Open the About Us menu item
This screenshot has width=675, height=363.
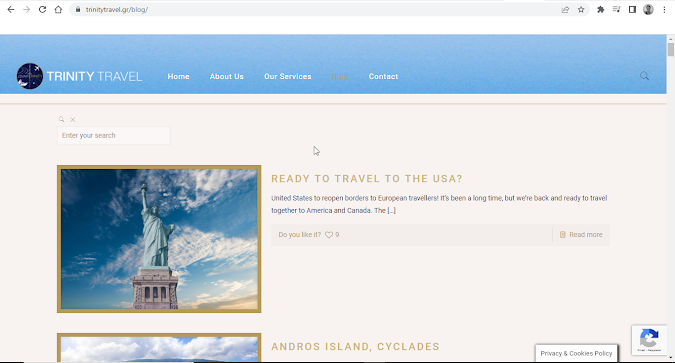coord(226,76)
